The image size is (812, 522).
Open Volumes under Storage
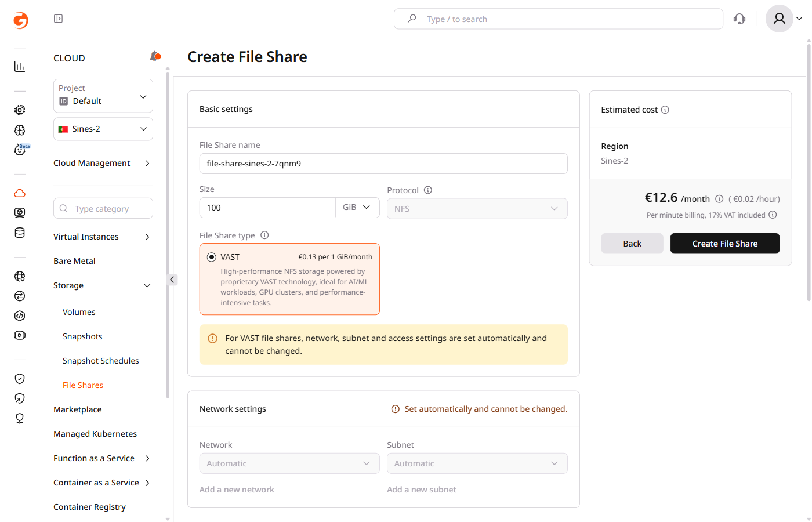click(79, 312)
